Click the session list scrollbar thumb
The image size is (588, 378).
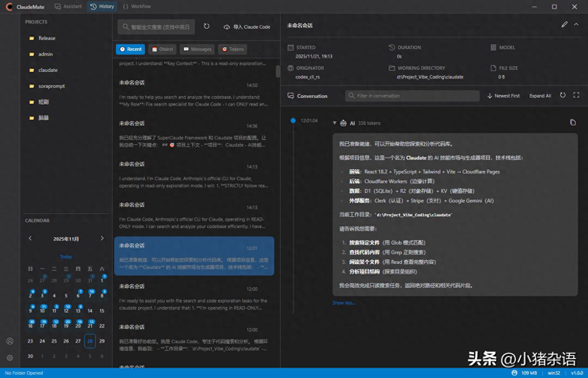278,71
